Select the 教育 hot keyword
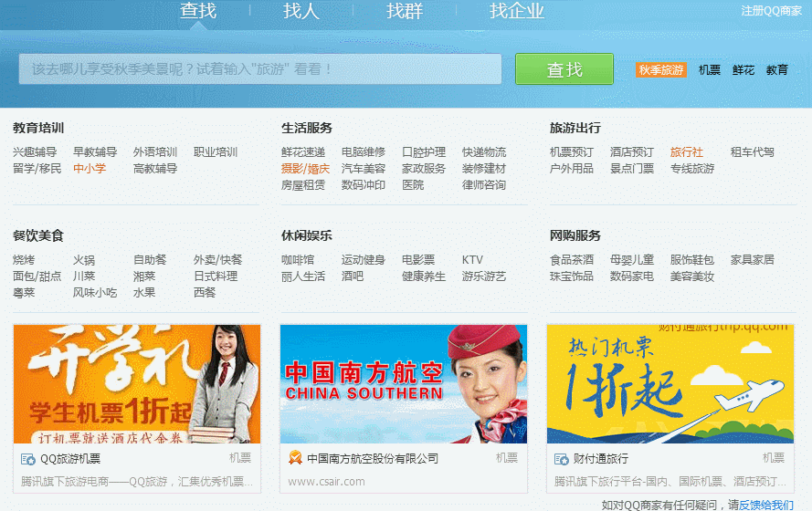The height and width of the screenshot is (511, 812). tap(777, 70)
